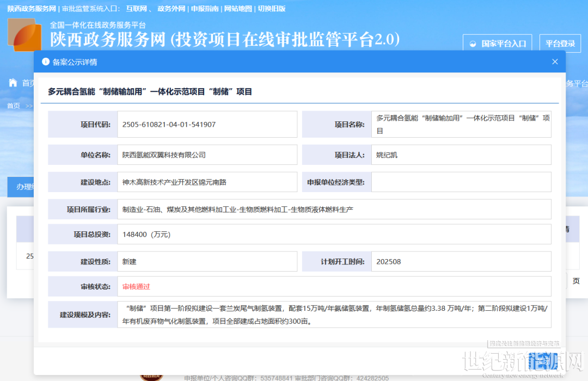The width and height of the screenshot is (588, 381).
Task: Click the 项目所属行业 field label
Action: pos(89,209)
